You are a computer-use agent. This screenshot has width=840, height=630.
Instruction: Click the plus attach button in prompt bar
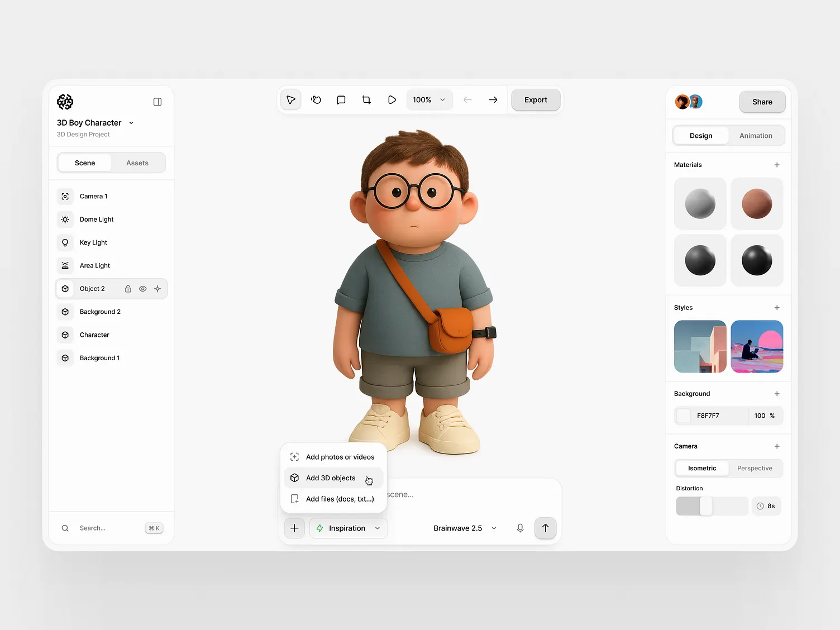pos(294,528)
